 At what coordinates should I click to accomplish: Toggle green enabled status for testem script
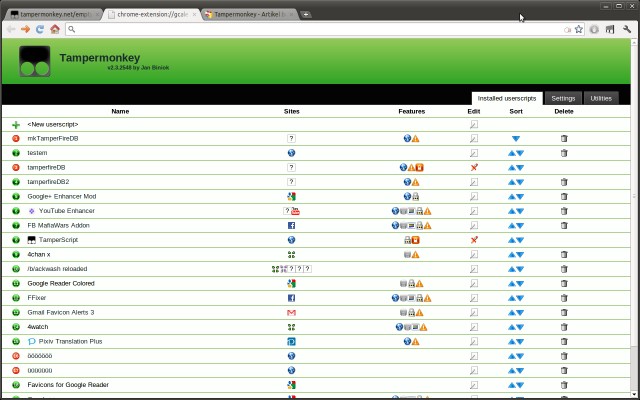16,153
